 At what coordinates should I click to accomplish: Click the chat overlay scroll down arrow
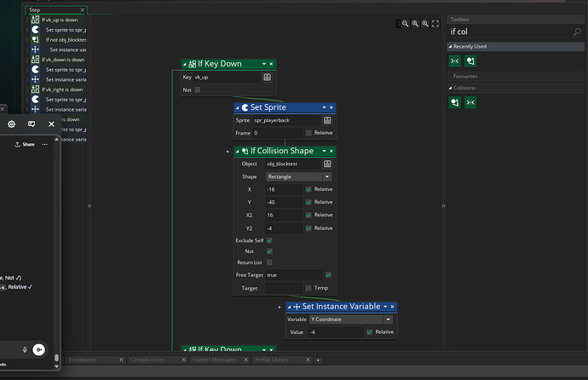click(56, 367)
